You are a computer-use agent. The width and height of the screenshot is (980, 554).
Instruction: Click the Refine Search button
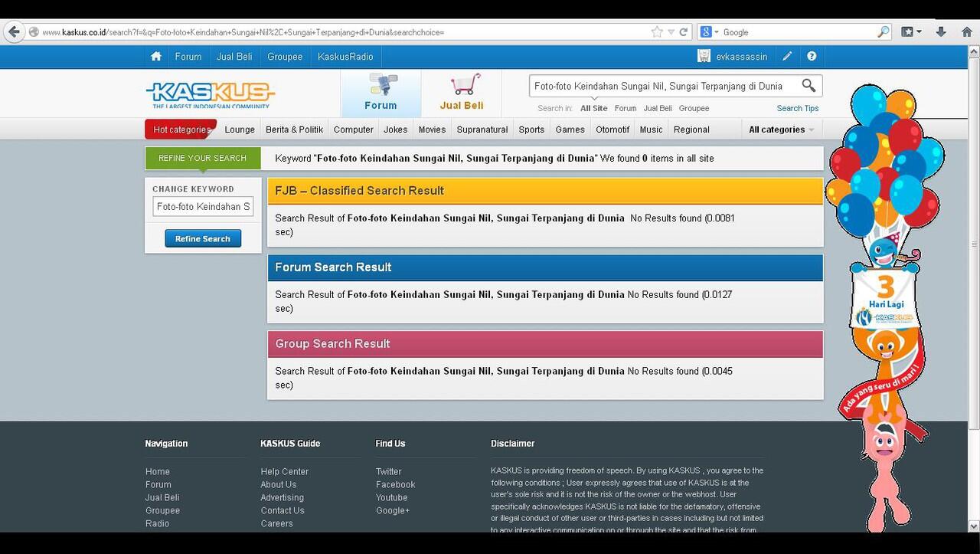(x=203, y=239)
